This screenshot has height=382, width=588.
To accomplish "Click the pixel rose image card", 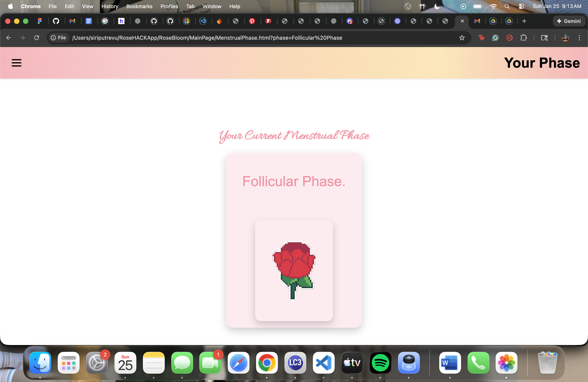I will tap(294, 271).
